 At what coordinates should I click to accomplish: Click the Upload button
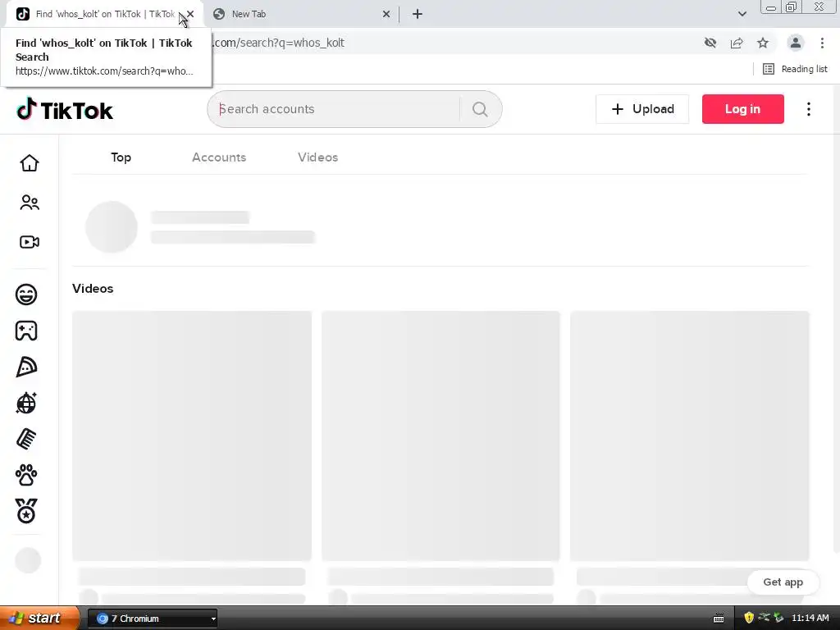(642, 109)
